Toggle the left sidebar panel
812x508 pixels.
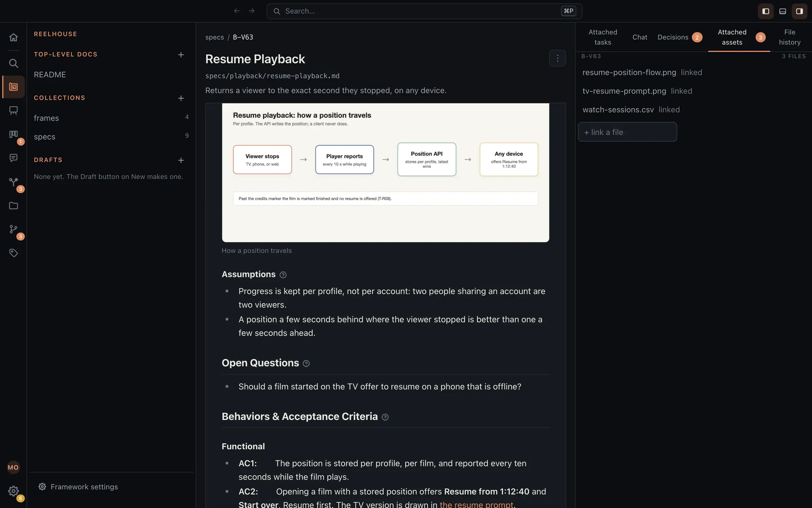[766, 11]
